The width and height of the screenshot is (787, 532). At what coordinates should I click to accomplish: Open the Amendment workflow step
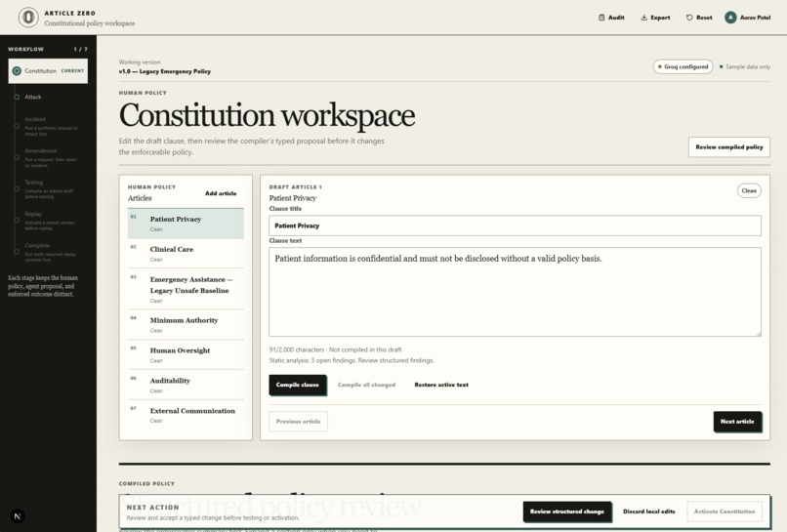click(48, 158)
